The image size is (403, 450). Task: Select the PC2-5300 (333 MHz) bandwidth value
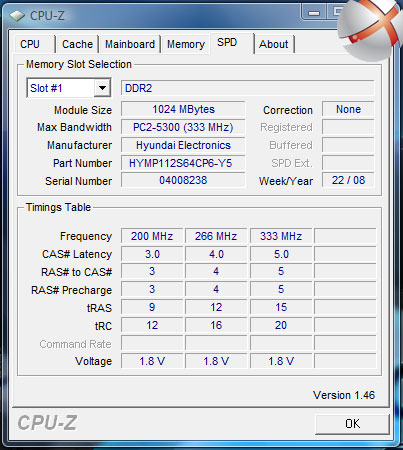pyautogui.click(x=183, y=127)
